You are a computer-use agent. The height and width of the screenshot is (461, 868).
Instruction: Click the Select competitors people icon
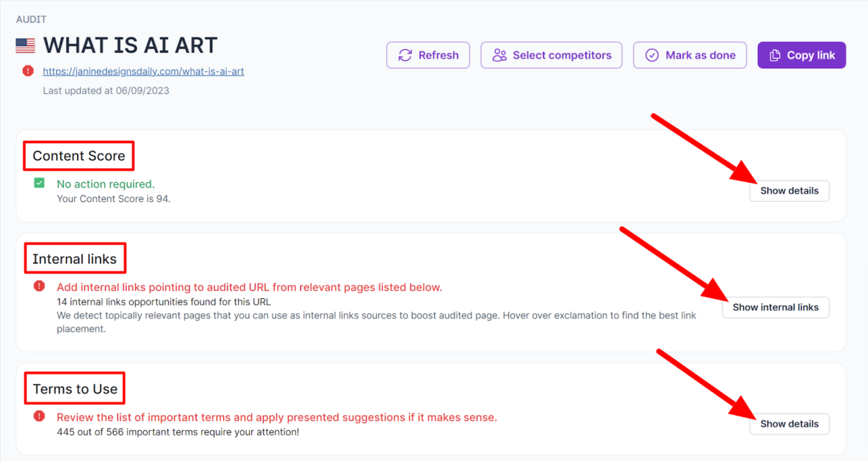pyautogui.click(x=500, y=54)
